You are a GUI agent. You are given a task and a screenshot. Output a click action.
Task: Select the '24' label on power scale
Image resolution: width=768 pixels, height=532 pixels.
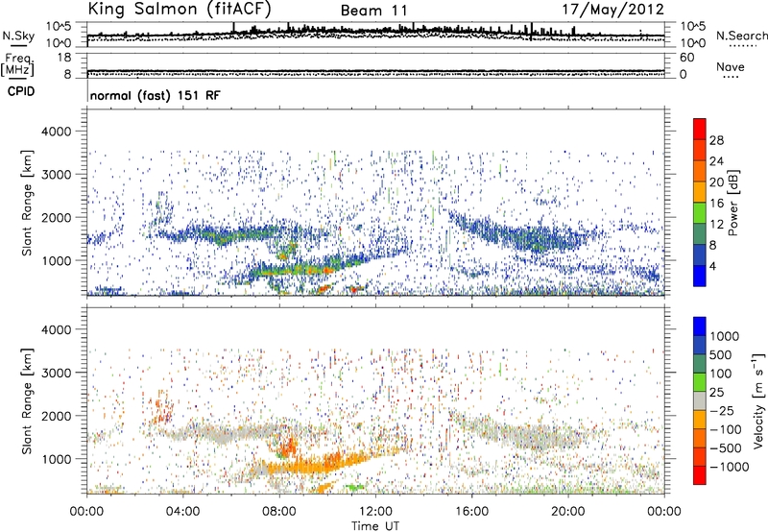click(x=716, y=161)
